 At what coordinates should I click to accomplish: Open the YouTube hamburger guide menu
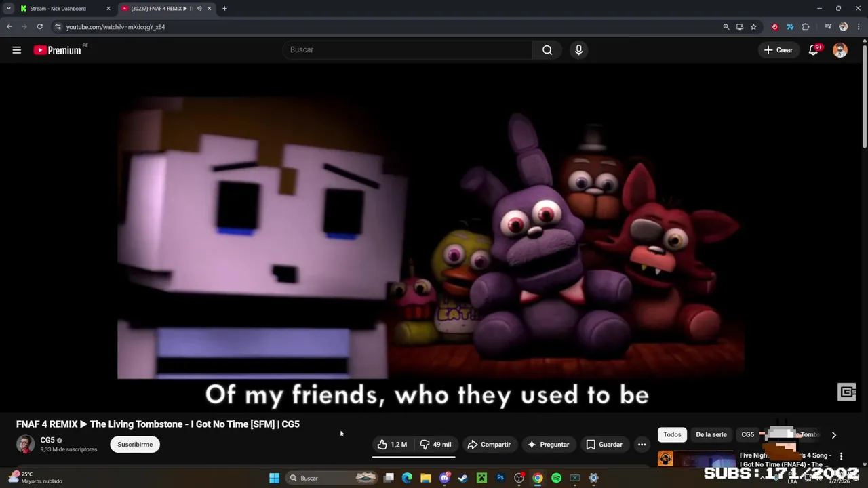17,49
